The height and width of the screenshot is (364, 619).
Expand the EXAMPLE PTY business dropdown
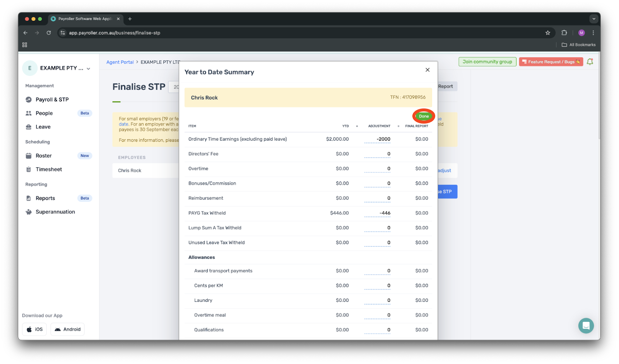pos(89,69)
